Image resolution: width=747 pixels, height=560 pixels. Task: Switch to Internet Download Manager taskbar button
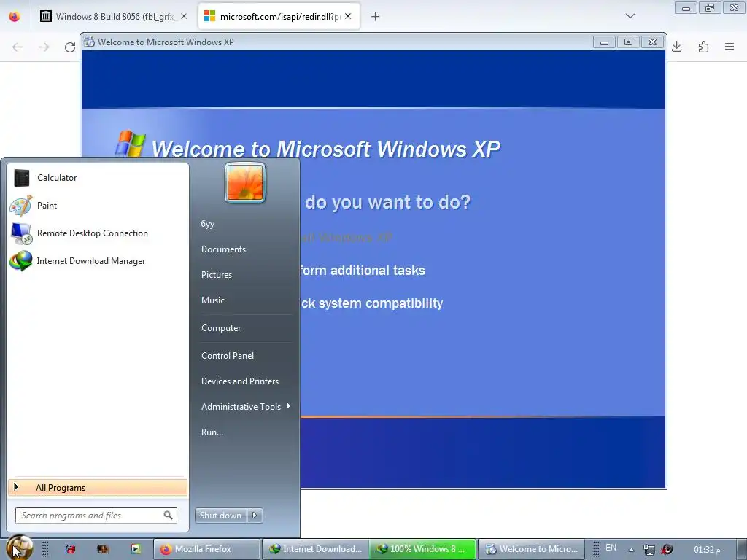[x=315, y=549]
